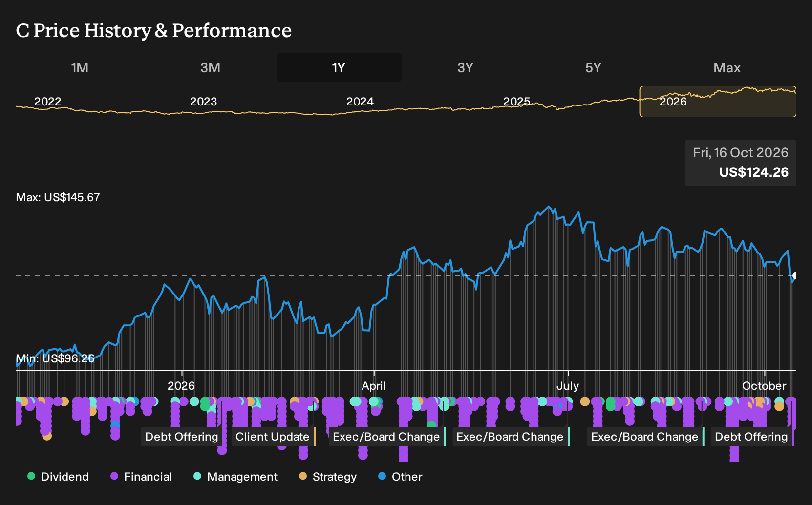
Task: Click the Max: US$145.67 label
Action: (x=58, y=197)
